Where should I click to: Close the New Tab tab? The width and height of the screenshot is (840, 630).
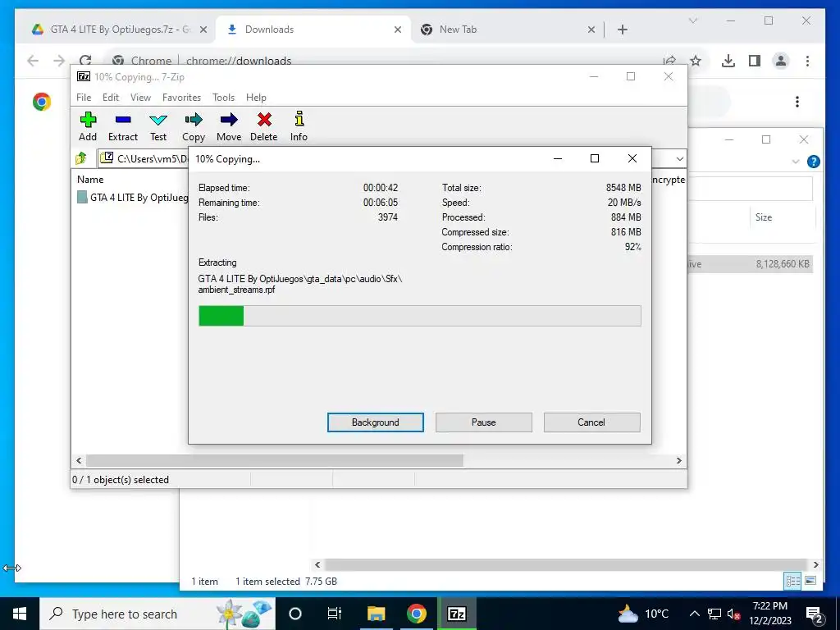[x=591, y=30]
